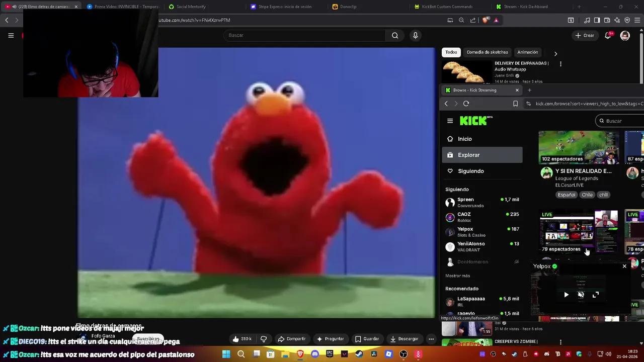This screenshot has height=362, width=644.
Task: Open Inicio in Kick sidebar
Action: click(482, 139)
